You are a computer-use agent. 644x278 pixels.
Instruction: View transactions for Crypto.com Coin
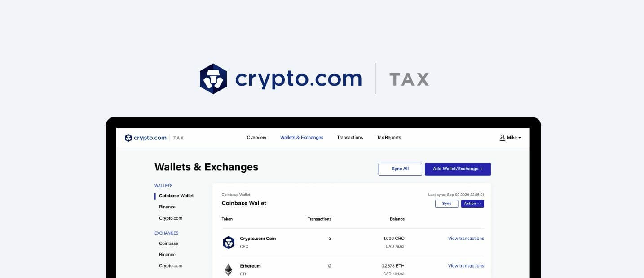466,238
